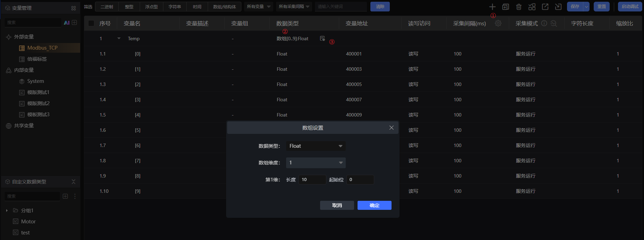
Task: Open the 所有变量 filter dropdown
Action: (258, 7)
